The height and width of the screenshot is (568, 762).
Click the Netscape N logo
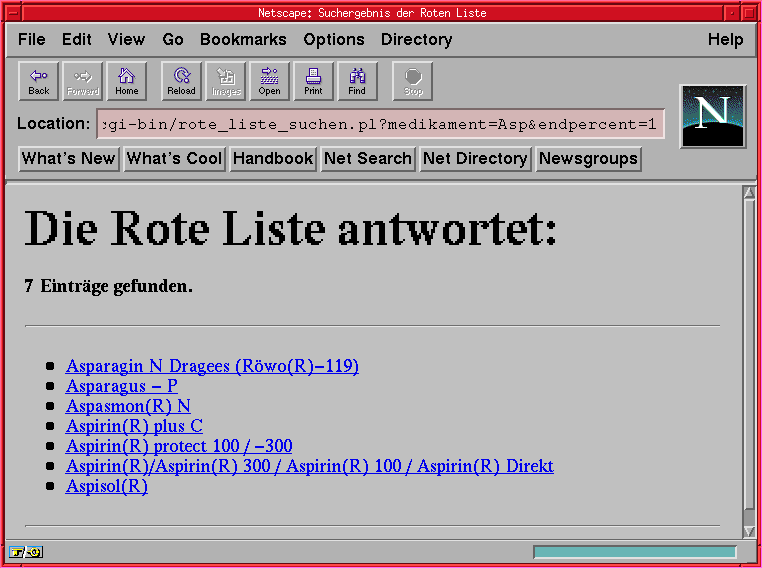click(713, 116)
